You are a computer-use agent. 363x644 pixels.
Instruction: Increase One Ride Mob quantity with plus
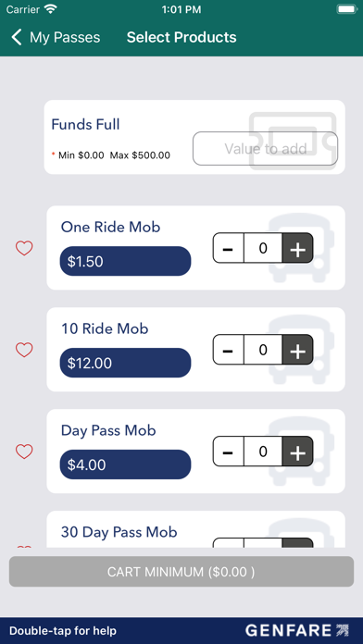(297, 248)
